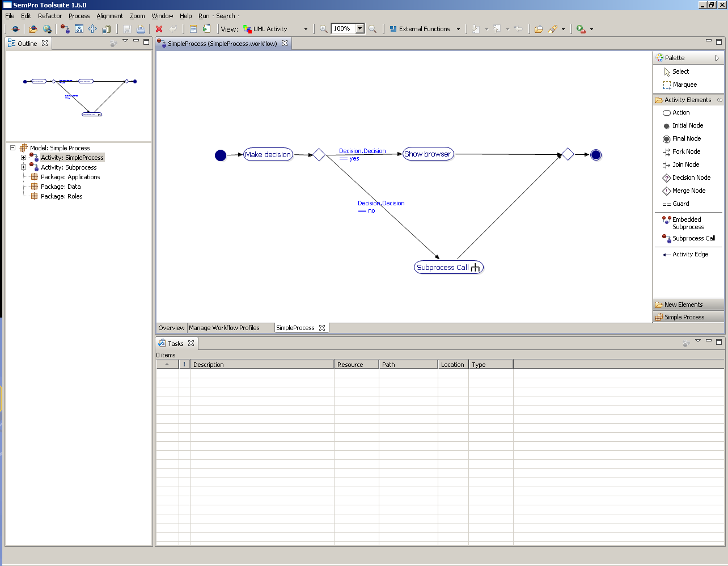Click the run with toolbox icon
The width and height of the screenshot is (728, 566).
pos(581,29)
